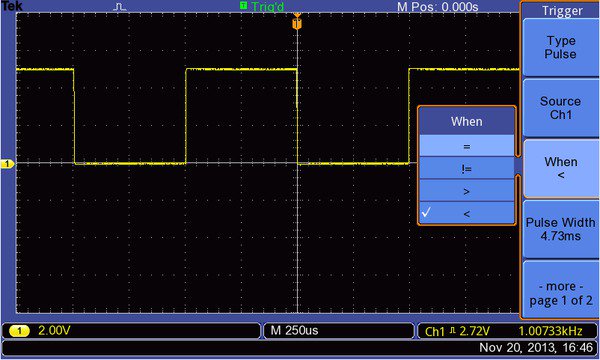Click the M Pos: 0.000s readout

click(437, 7)
